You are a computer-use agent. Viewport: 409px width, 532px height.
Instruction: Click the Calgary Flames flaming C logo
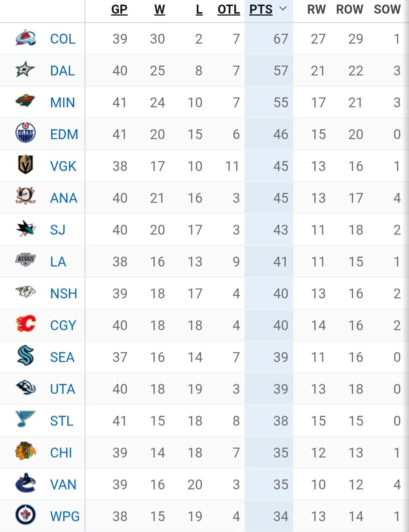coord(25,324)
